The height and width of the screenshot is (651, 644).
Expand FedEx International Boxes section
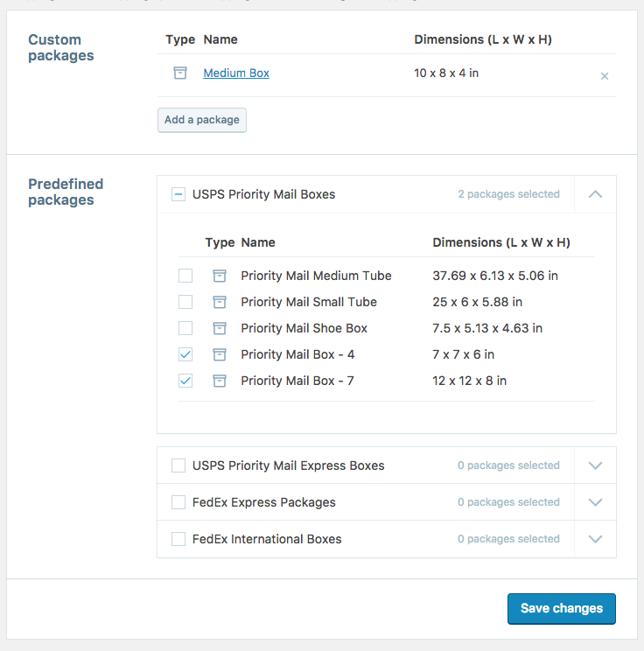(x=595, y=539)
